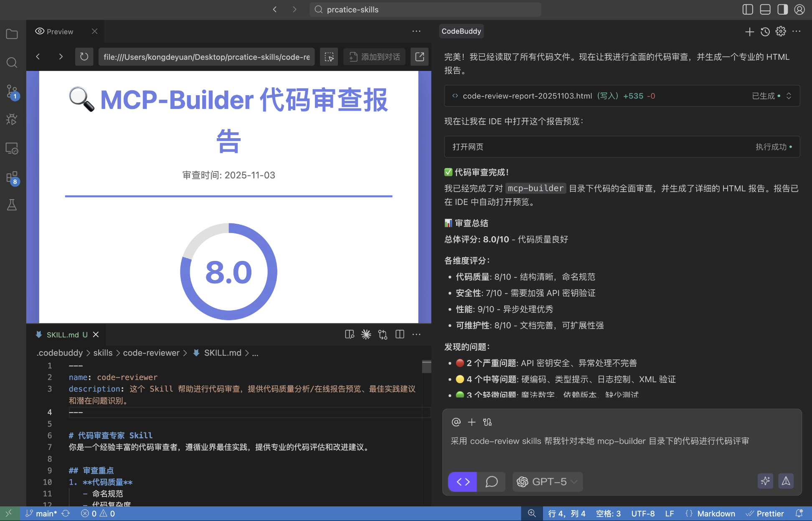Open the Testing flask icon
Viewport: 812px width, 521px height.
[x=12, y=205]
